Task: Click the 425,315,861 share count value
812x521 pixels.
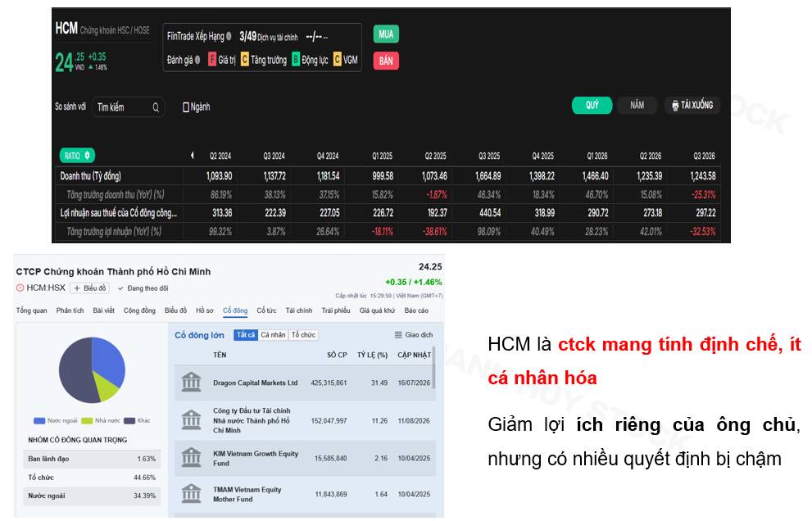Action: click(329, 383)
